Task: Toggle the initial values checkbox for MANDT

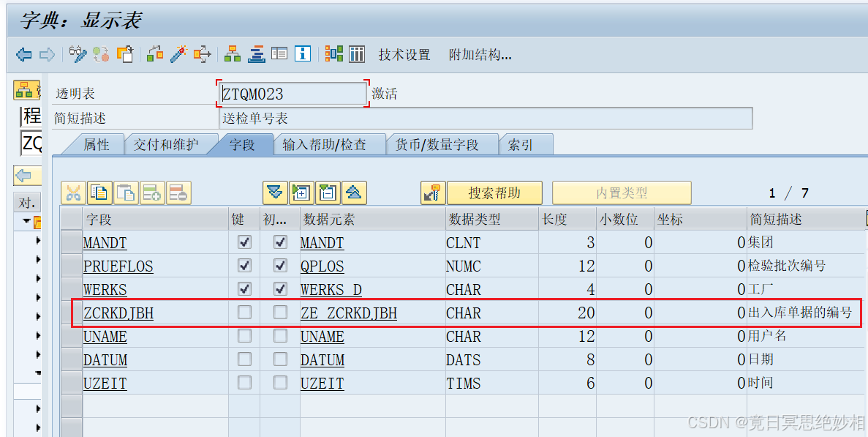Action: 281,242
